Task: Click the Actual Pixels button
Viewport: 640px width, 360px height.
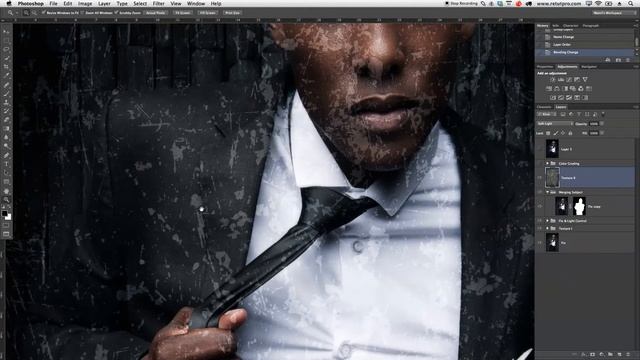Action: click(156, 13)
